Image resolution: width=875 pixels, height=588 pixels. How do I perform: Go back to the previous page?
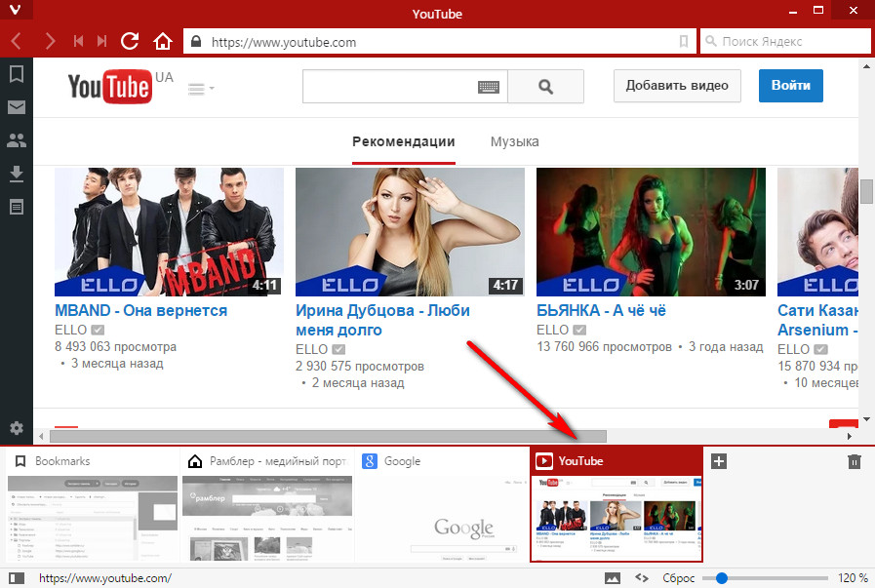click(17, 41)
